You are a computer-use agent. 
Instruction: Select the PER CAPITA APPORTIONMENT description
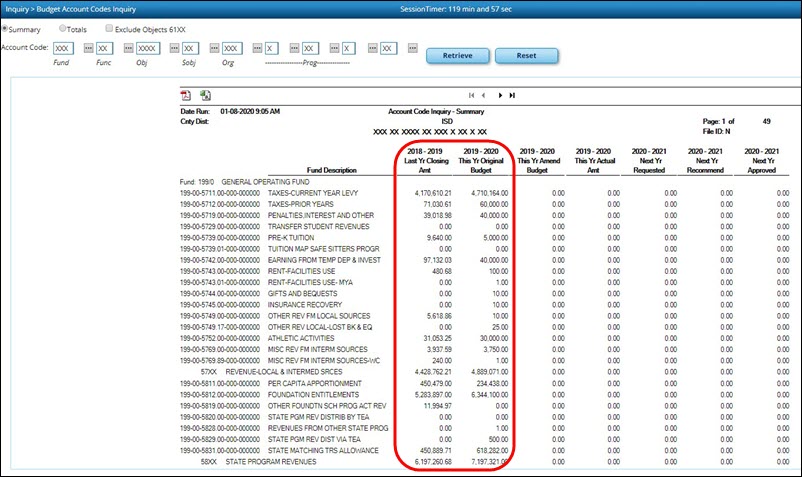pos(315,384)
